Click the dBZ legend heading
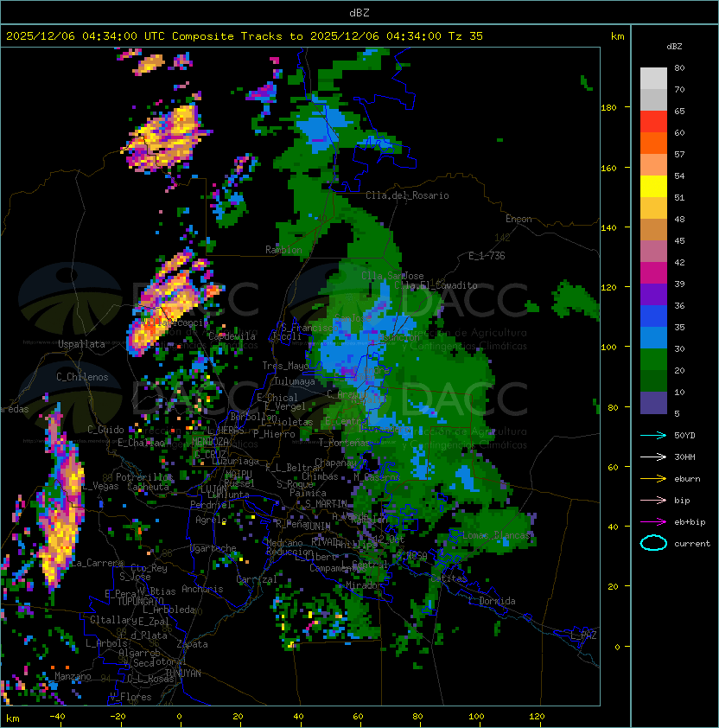This screenshot has height=728, width=719. (x=674, y=47)
